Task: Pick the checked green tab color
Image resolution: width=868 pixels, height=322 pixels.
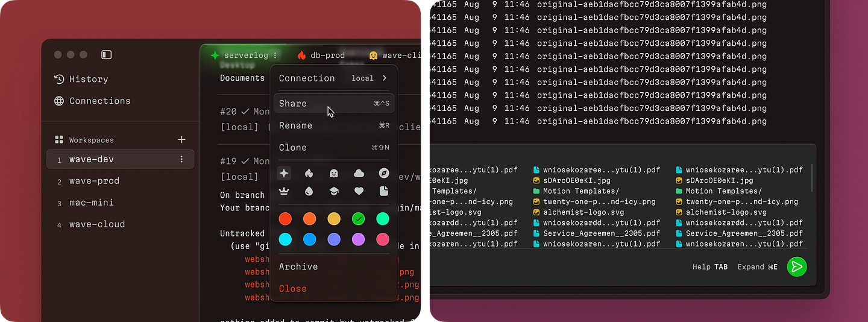Action: pos(359,219)
